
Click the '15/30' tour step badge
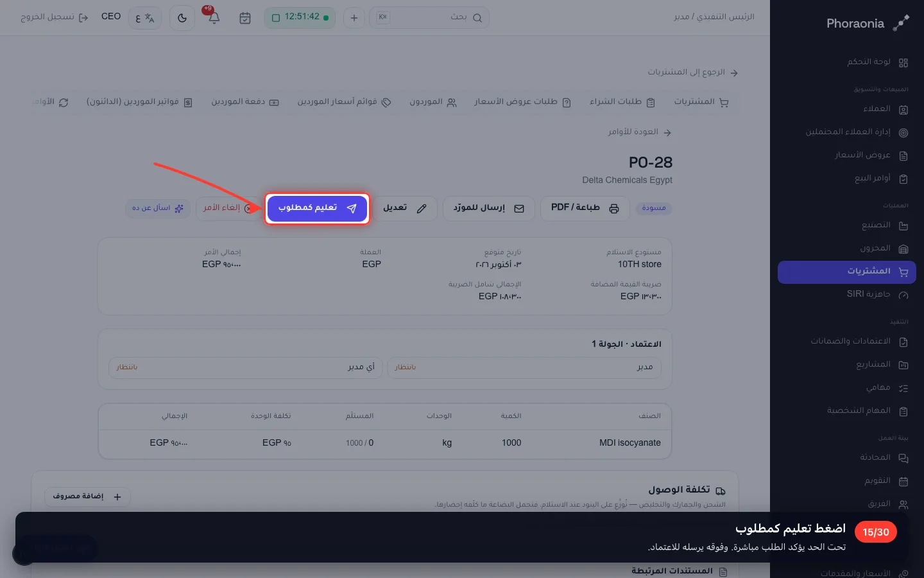[876, 532]
